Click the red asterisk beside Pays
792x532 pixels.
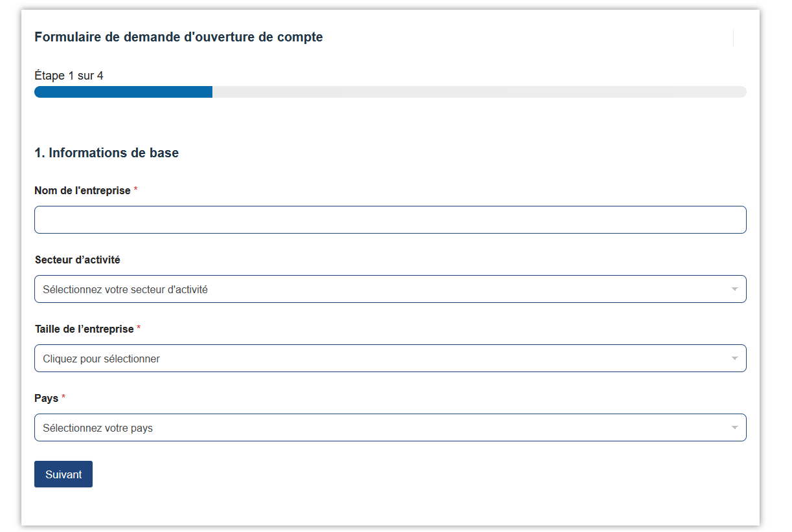pyautogui.click(x=63, y=397)
